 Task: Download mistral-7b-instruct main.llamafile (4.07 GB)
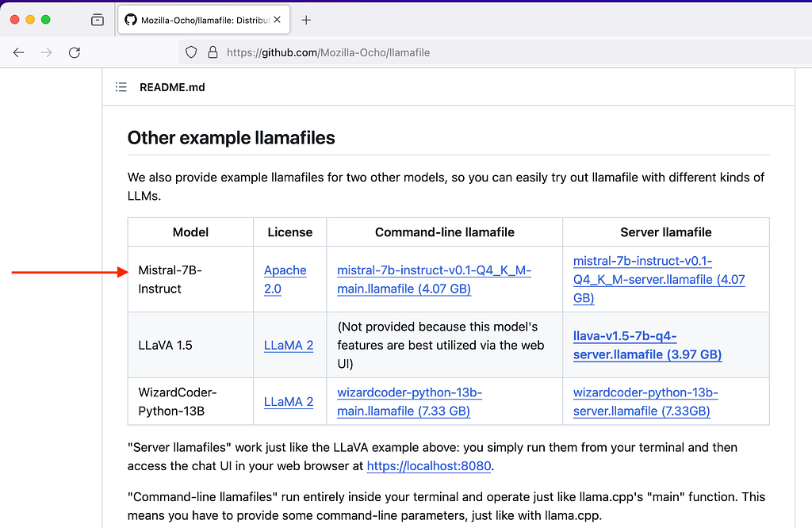click(434, 280)
